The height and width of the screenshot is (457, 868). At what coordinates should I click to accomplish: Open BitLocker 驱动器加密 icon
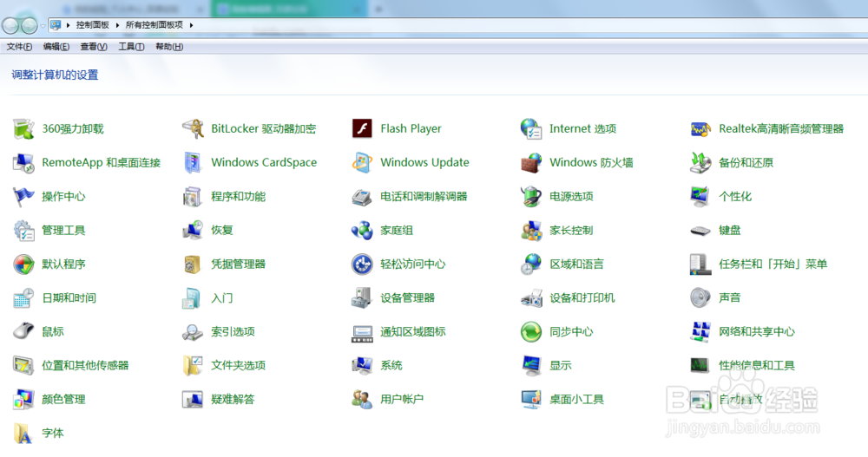pyautogui.click(x=193, y=129)
